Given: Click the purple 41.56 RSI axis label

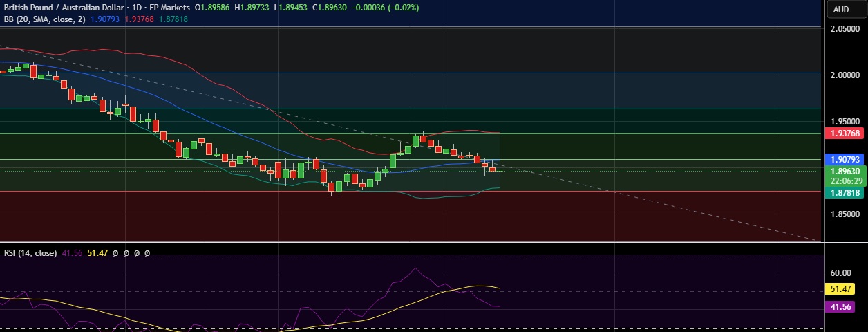Looking at the screenshot, I should pos(845,306).
